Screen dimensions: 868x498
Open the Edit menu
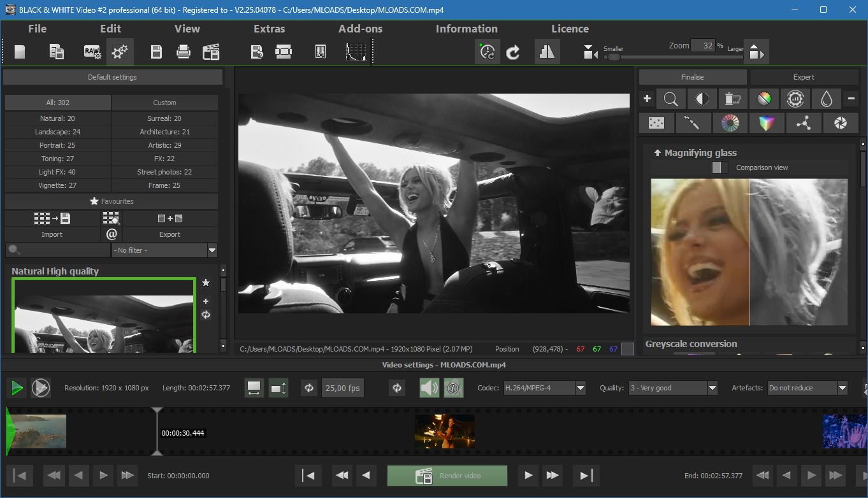110,29
